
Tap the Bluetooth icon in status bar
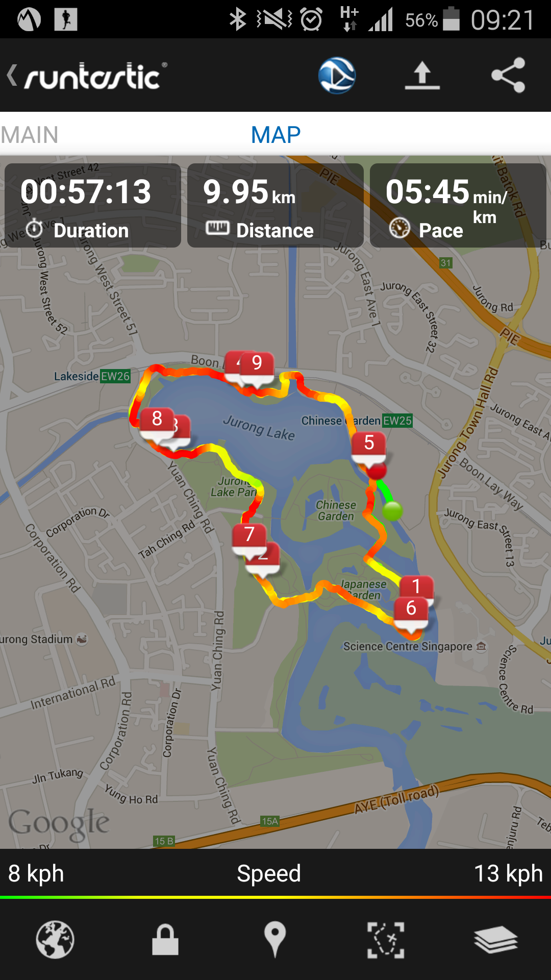tap(238, 19)
